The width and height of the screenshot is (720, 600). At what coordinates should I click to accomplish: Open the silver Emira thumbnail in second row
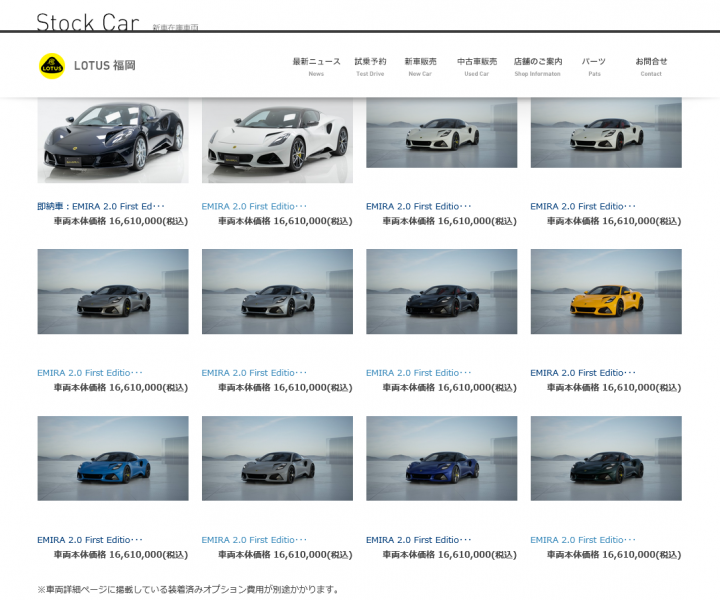coord(277,292)
